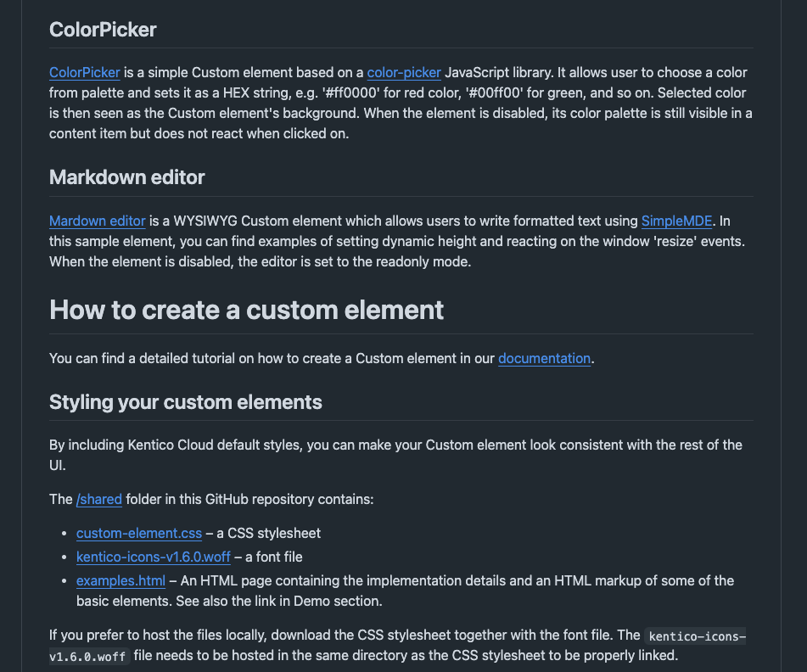Open the color-picker JavaScript library link
This screenshot has width=807, height=672.
click(404, 73)
